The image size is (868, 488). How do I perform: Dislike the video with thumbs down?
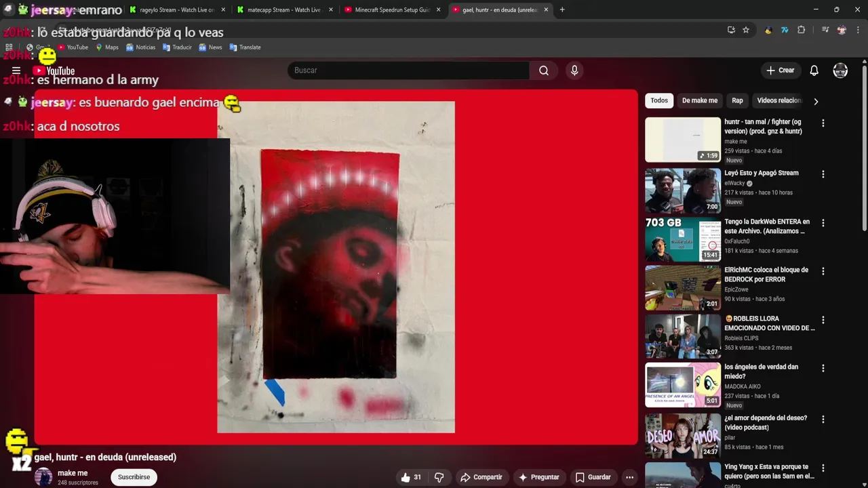click(439, 477)
